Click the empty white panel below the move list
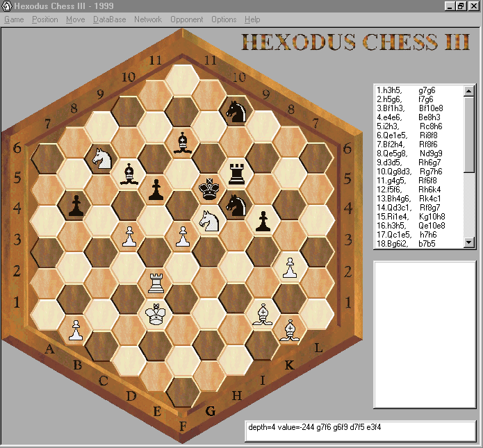 (425, 335)
